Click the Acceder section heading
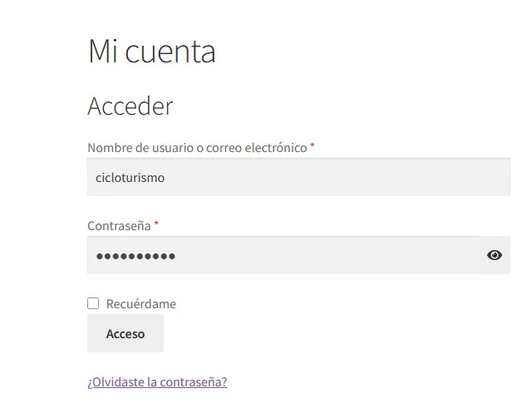Image resolution: width=532 pixels, height=403 pixels. [x=131, y=106]
